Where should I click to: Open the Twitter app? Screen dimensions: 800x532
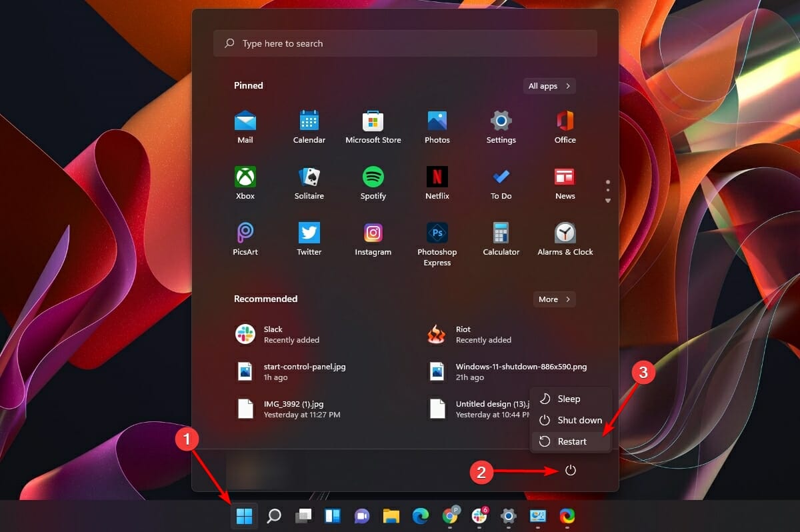click(x=309, y=239)
